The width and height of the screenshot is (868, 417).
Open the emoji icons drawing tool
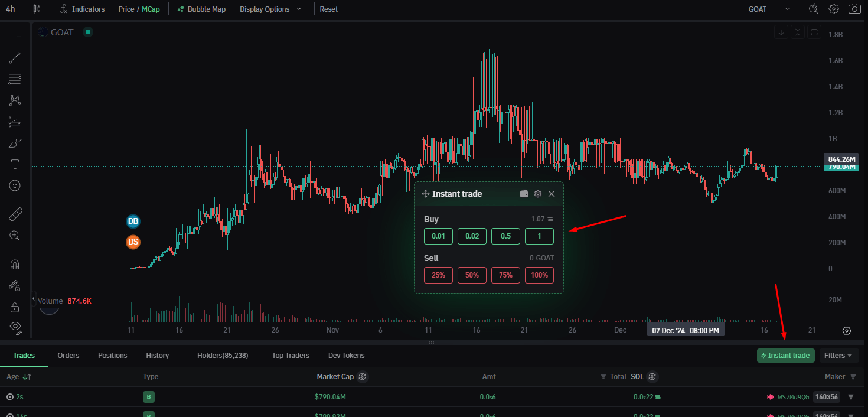coord(15,185)
